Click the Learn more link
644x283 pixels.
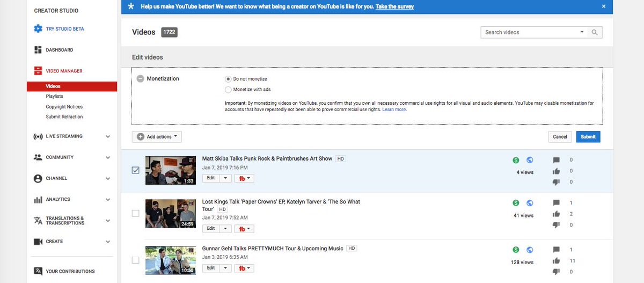click(394, 109)
